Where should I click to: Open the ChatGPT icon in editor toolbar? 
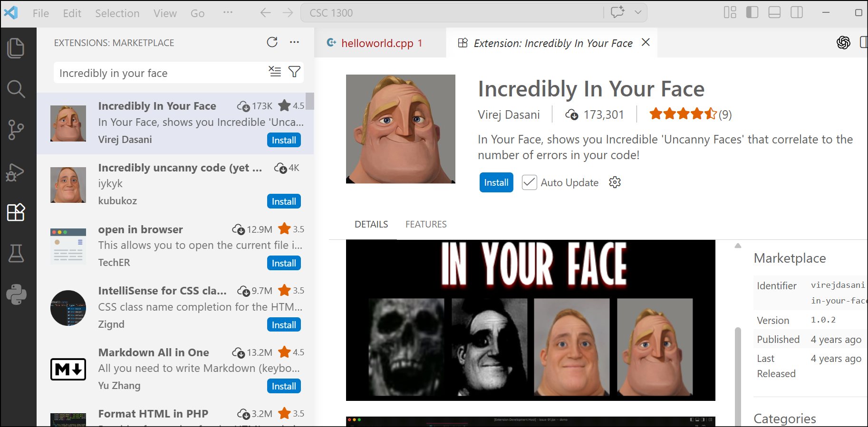coord(843,43)
